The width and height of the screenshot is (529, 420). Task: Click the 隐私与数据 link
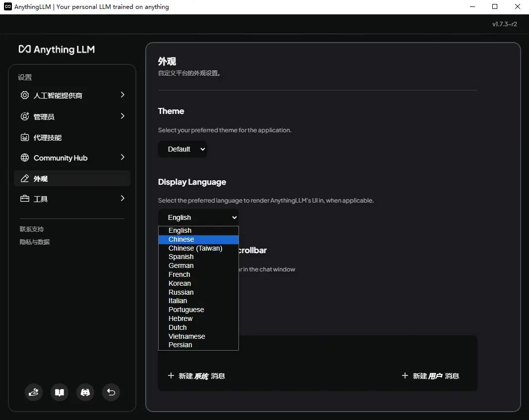pos(35,242)
